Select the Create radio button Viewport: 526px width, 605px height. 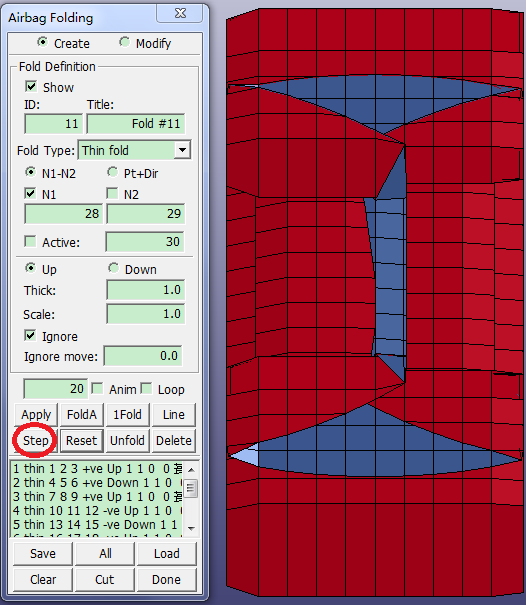(x=42, y=42)
